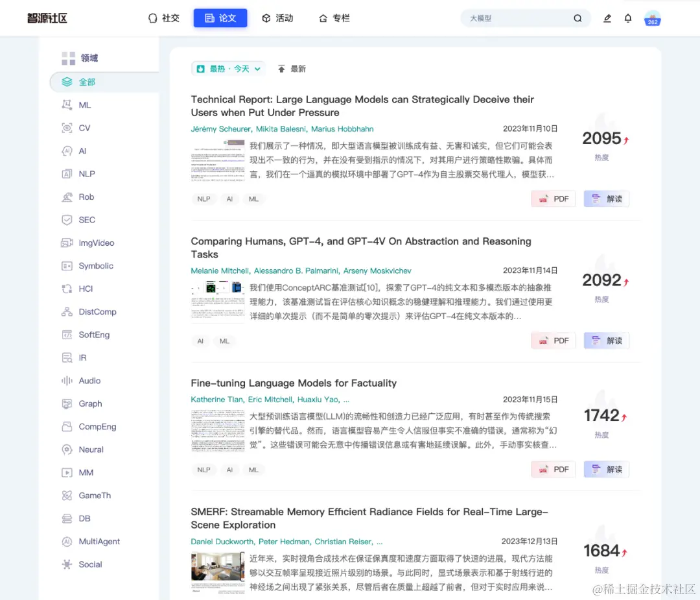Open the Comparing Humans, GPT-4 paper title
Viewport: 700px width, 600px height.
361,248
